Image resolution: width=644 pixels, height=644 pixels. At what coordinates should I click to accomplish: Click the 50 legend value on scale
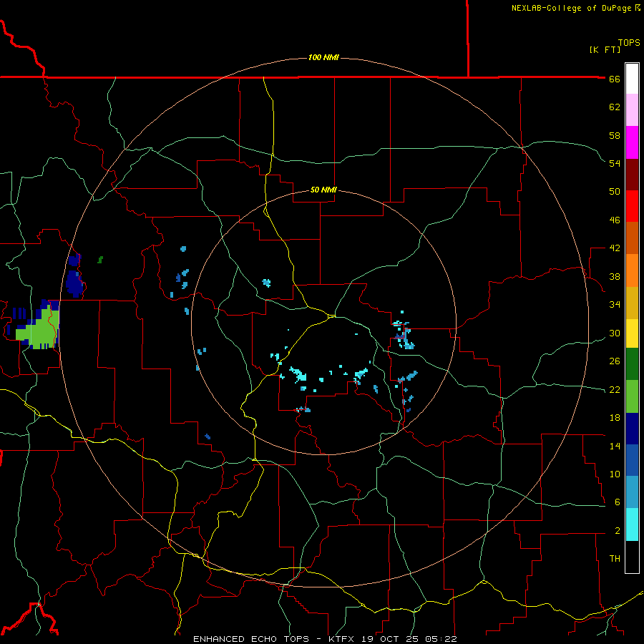615,192
